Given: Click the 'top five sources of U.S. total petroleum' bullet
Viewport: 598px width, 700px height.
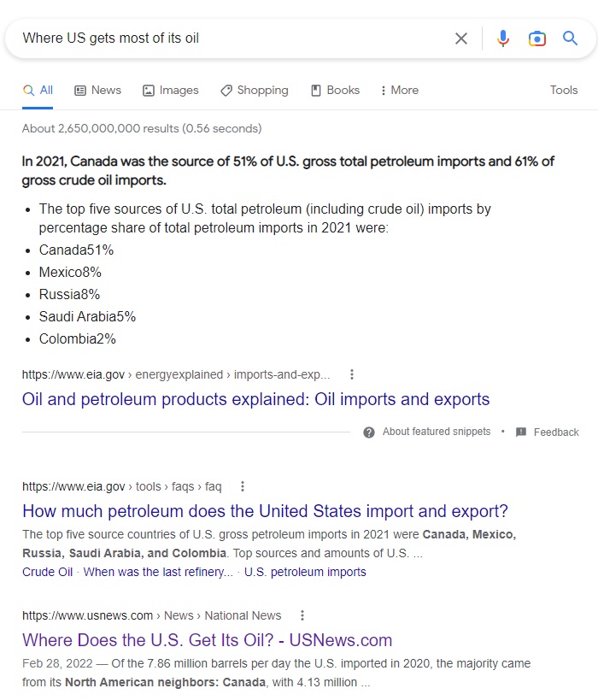Looking at the screenshot, I should pyautogui.click(x=265, y=218).
